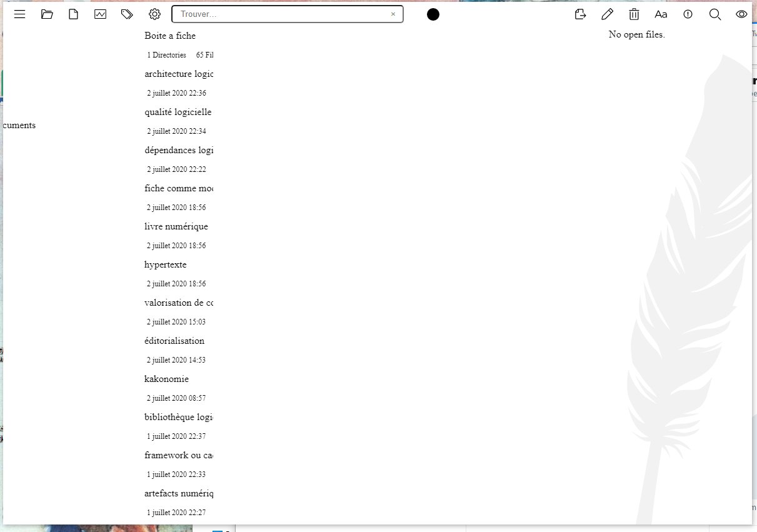
Task: Open the Aa formatting menu
Action: [x=661, y=14]
